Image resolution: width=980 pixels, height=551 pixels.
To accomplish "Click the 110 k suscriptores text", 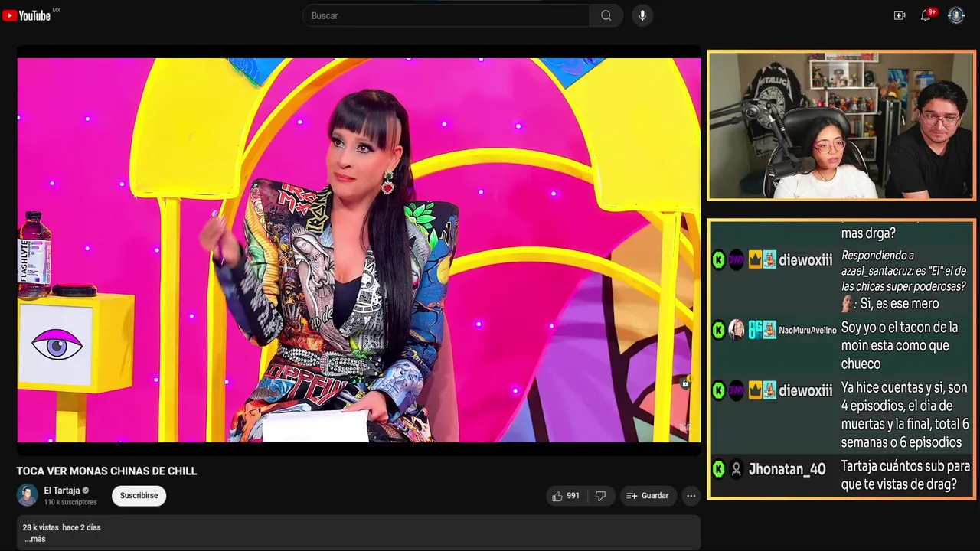I will click(70, 502).
